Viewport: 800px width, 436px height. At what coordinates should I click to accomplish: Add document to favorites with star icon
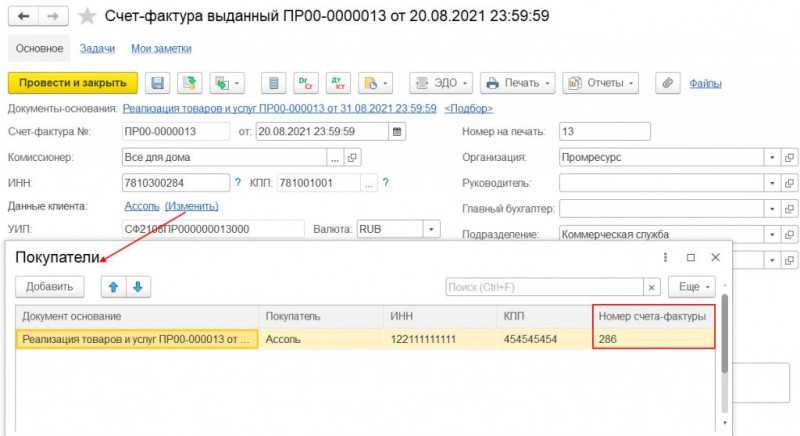point(87,16)
